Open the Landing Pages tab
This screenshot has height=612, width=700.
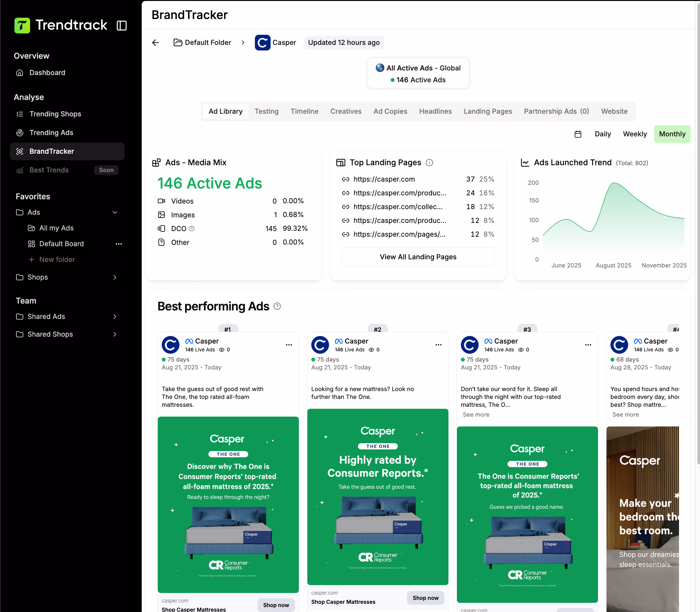tap(488, 111)
